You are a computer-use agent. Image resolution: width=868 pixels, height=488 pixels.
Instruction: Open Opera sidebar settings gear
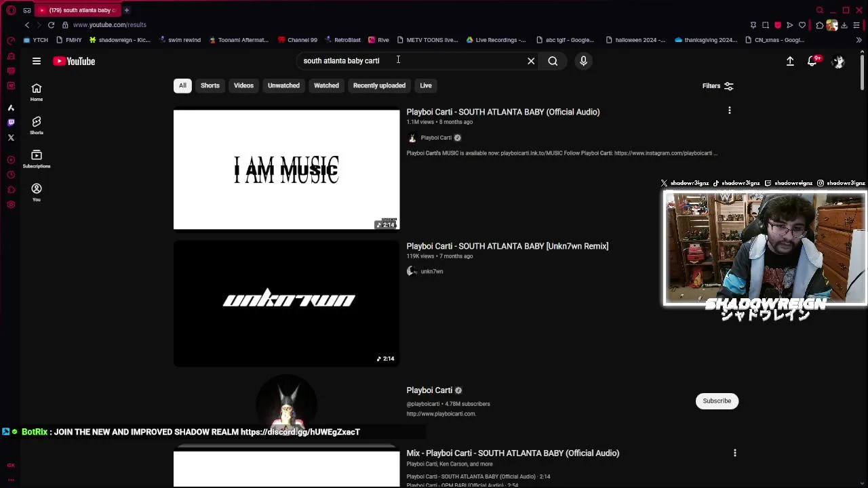(x=11, y=205)
